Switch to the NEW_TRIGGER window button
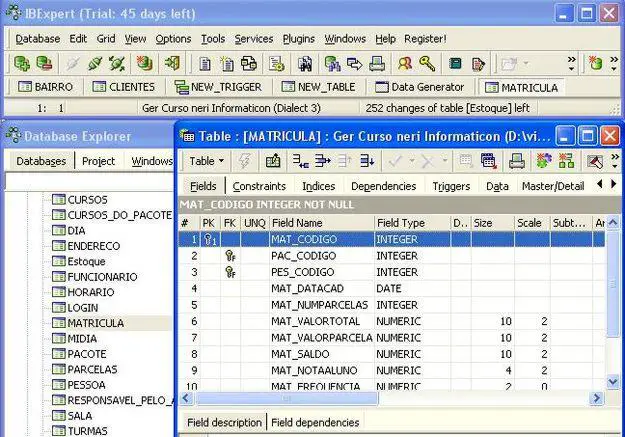The height and width of the screenshot is (437, 625). tap(218, 87)
